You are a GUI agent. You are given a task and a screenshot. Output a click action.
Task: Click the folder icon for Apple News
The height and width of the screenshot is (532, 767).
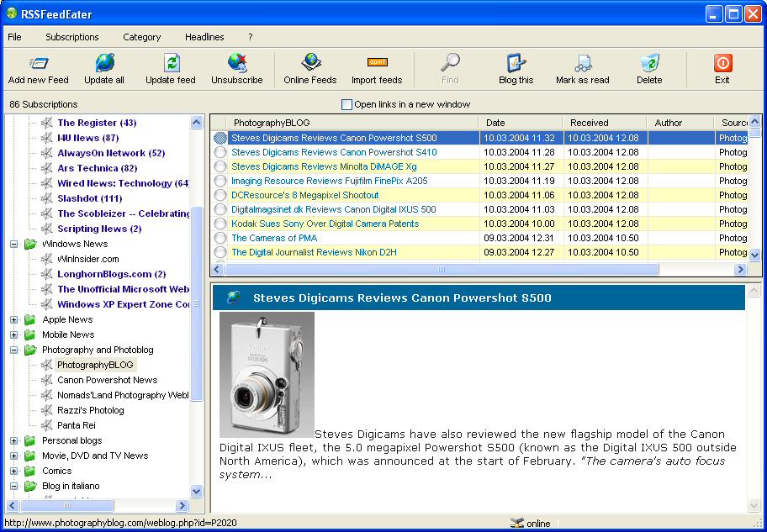coord(30,319)
